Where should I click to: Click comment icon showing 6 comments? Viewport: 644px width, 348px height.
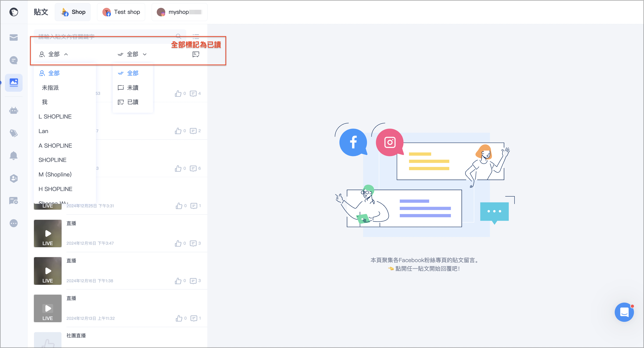pyautogui.click(x=193, y=168)
